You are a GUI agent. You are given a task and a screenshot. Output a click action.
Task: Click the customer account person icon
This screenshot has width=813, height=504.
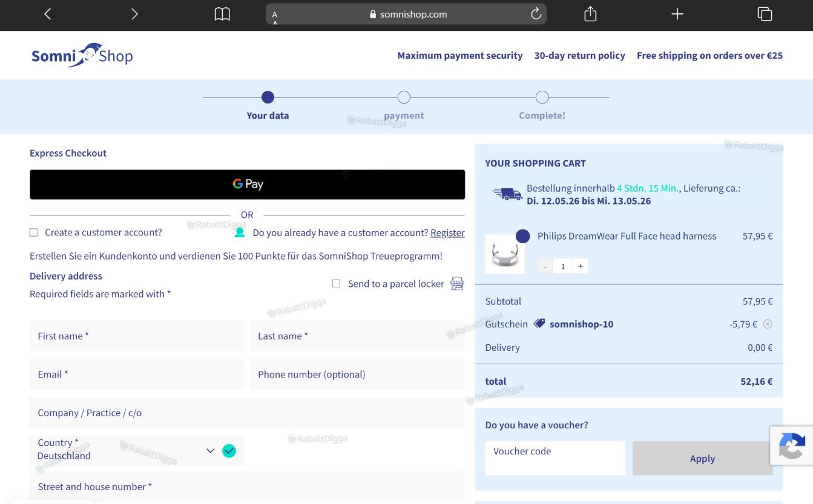point(240,232)
